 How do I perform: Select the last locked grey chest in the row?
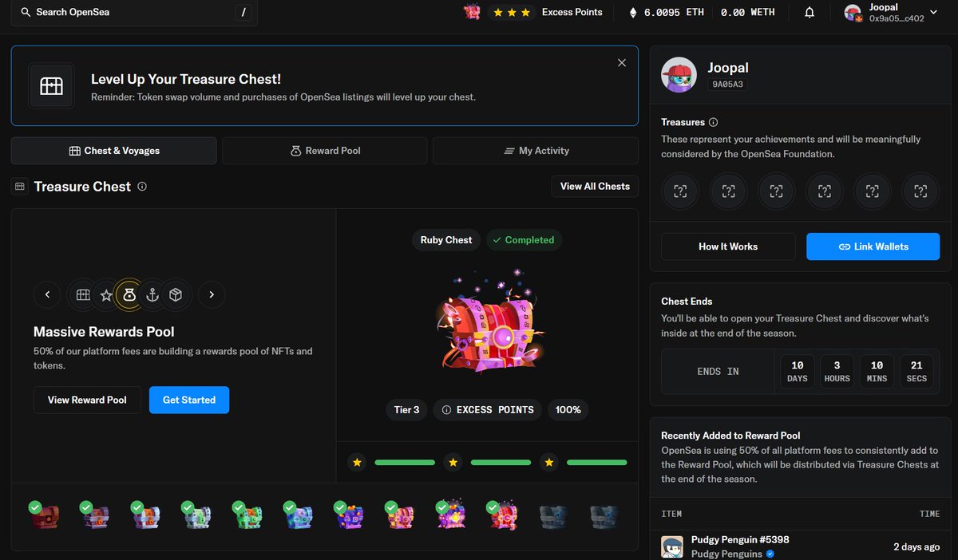pos(604,516)
